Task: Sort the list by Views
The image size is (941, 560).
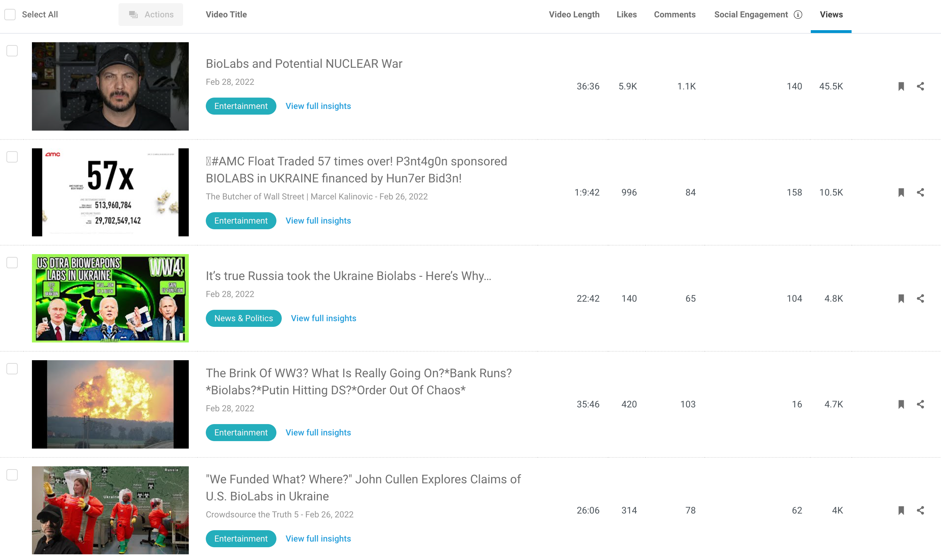Action: 831,14
